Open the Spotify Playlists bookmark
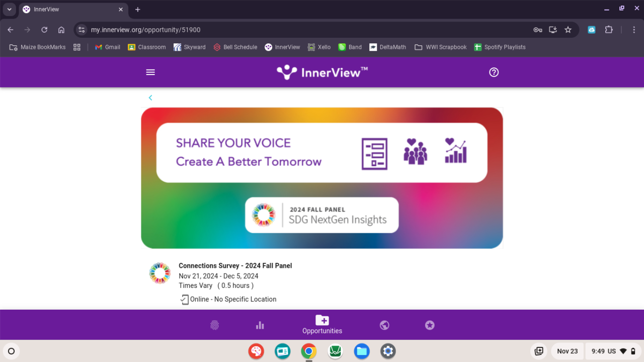This screenshot has width=644, height=362. click(x=500, y=47)
